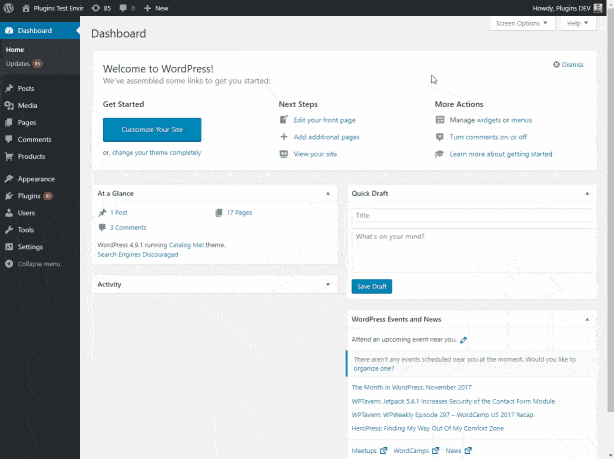The width and height of the screenshot is (614, 459).
Task: Click the pushpin icon next to Posts
Action: coord(9,89)
